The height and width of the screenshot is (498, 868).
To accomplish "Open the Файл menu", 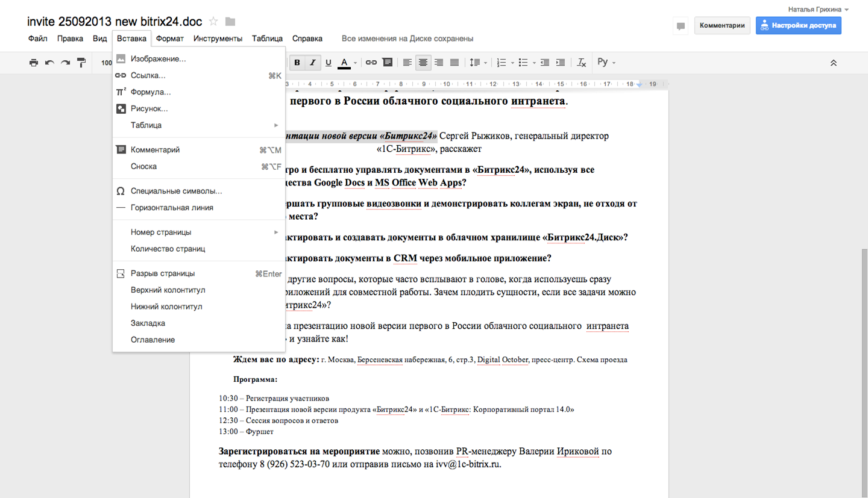I will coord(37,39).
